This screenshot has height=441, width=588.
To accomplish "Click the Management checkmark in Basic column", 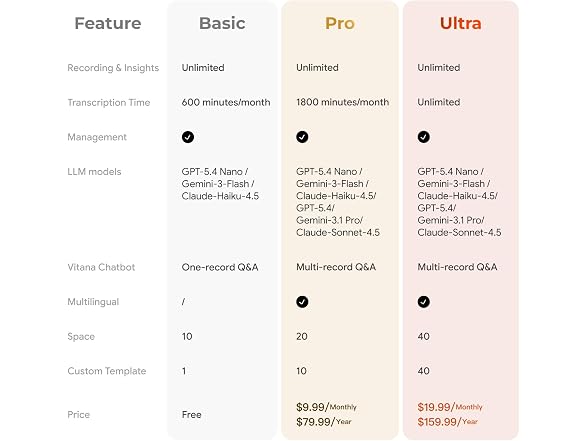I will (x=188, y=137).
